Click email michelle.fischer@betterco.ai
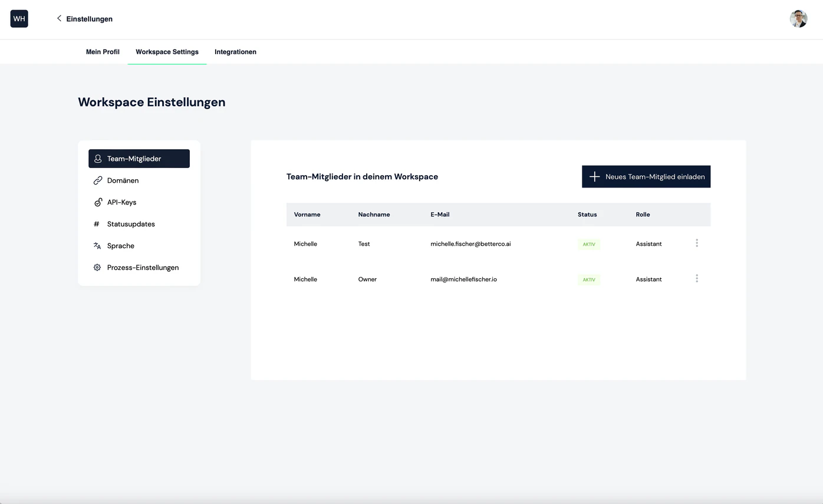Screen dimensions: 823x504 coord(470,244)
